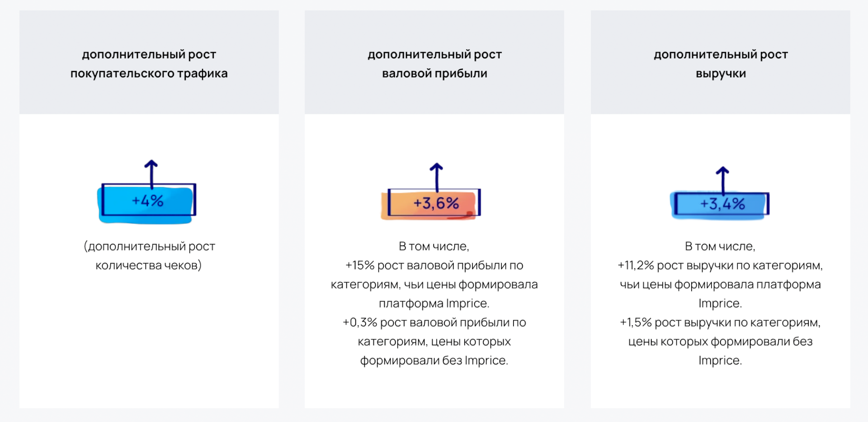
Task: Click the up arrow above +3,4%
Action: tap(722, 180)
